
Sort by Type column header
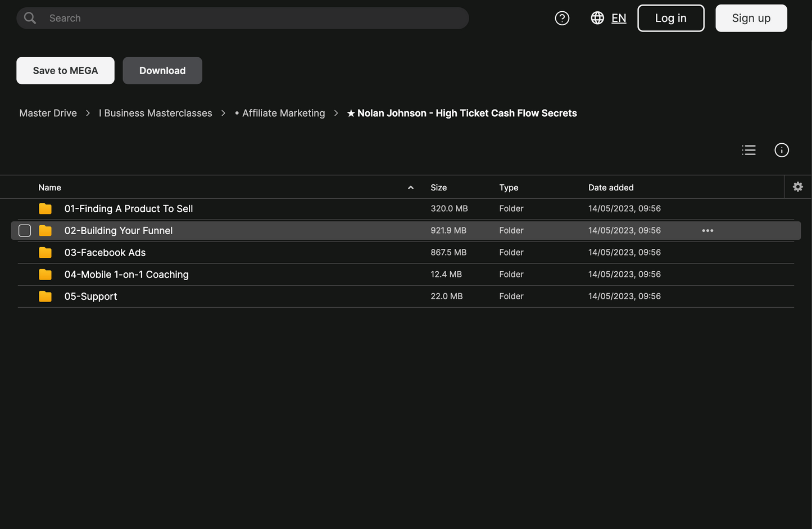tap(509, 188)
